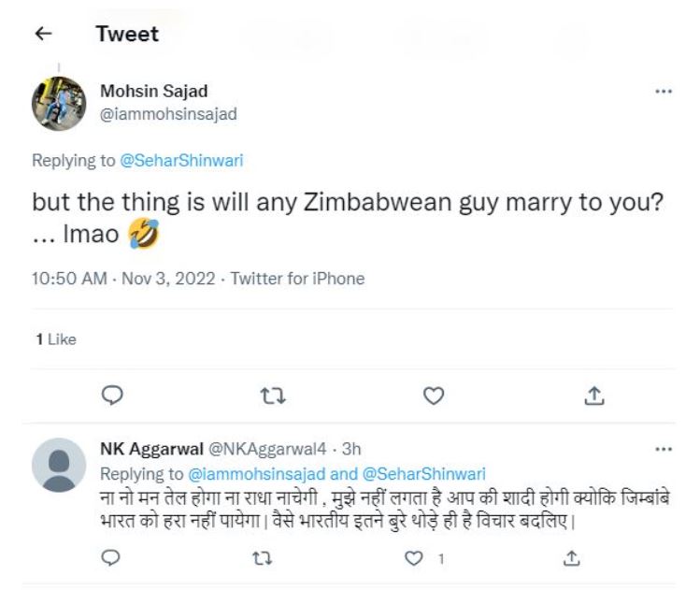
Task: View the 1 Like list
Action: point(55,339)
